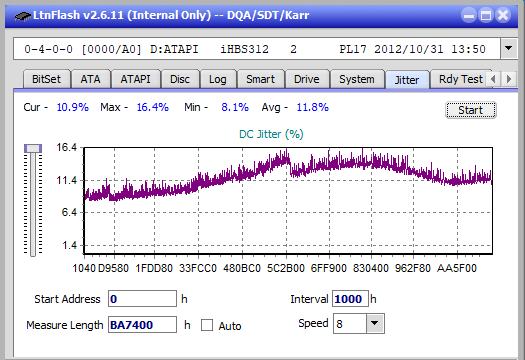Close the LtnFlash window

[503, 15]
